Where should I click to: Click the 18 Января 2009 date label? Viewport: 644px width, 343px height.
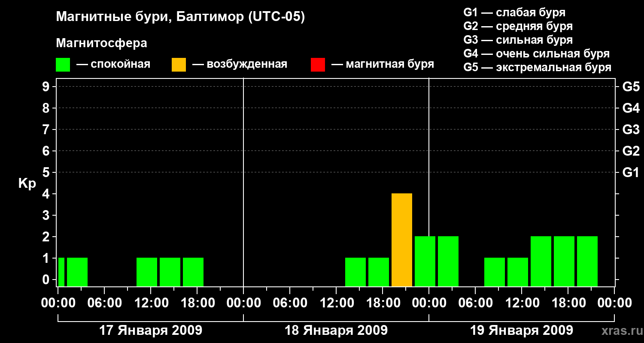point(336,331)
